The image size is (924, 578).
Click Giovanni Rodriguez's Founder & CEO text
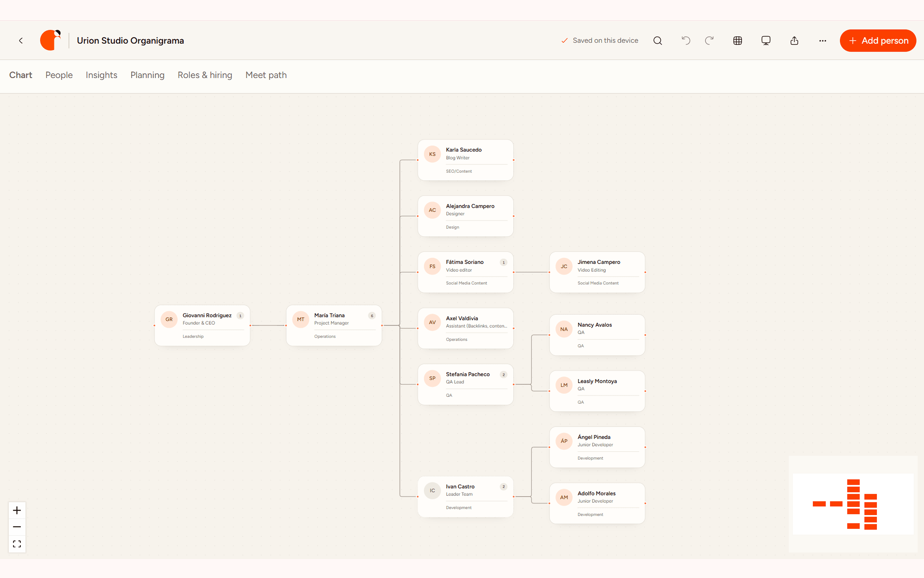coord(199,323)
